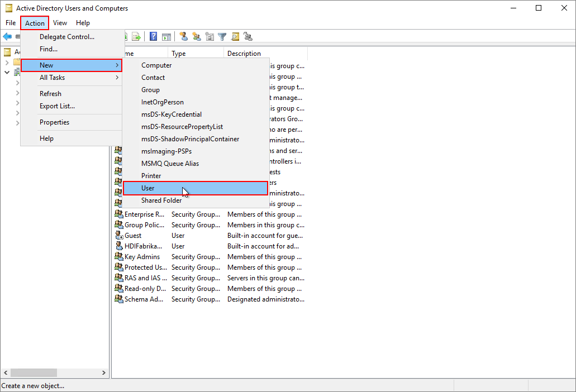Image resolution: width=576 pixels, height=392 pixels.
Task: Click the Export List toolbar icon
Action: [136, 36]
